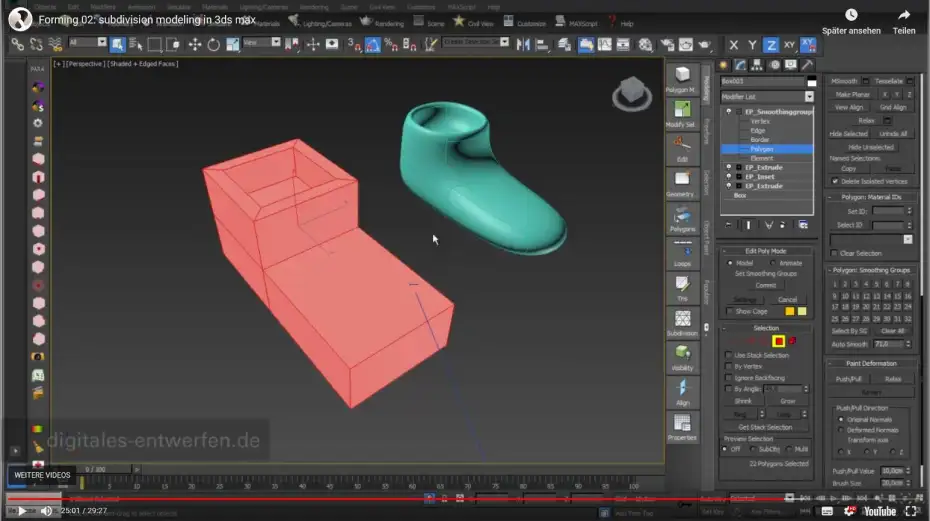Click the Polygon Modeling ribbon icon
Screen dimensions: 930x521
[x=682, y=79]
